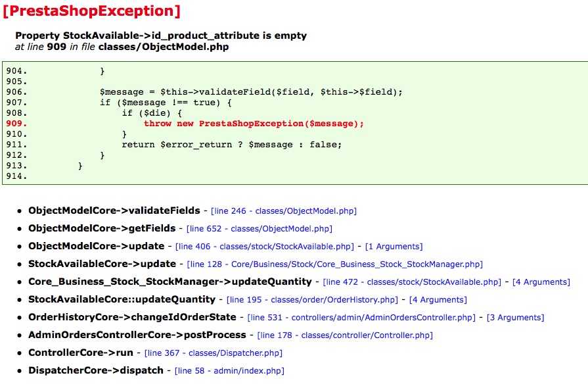The width and height of the screenshot is (588, 392).
Task: Click line number 914. in code box
Action: (16, 176)
